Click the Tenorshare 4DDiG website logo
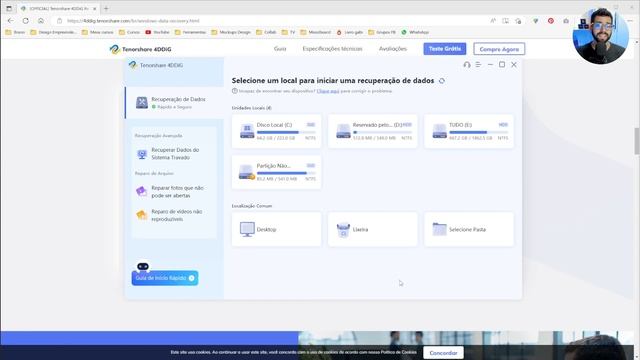 140,49
